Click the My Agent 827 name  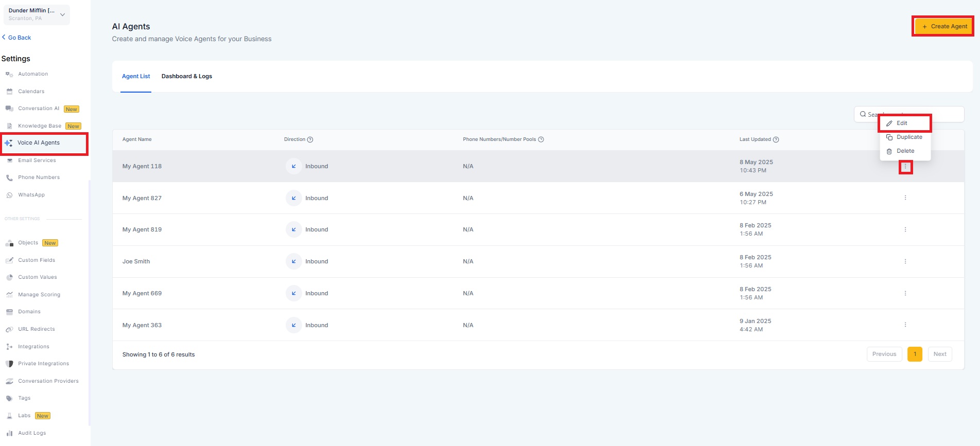coord(142,198)
